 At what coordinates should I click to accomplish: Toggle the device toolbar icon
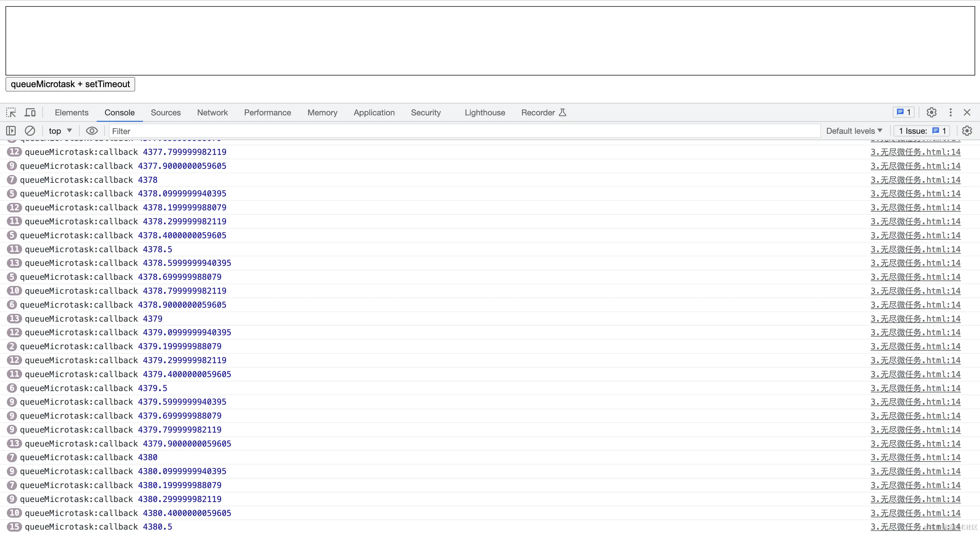(x=30, y=113)
